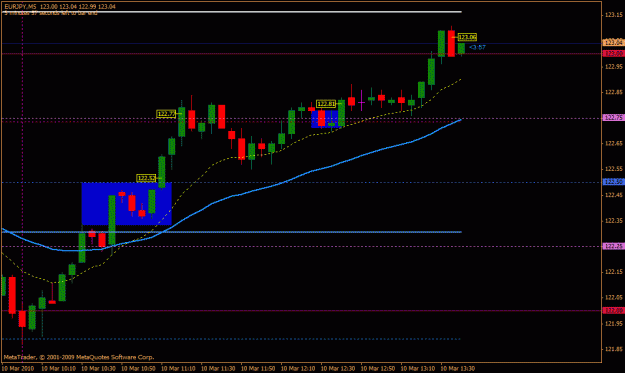
Task: Click the yellow 123.06 price label
Action: (467, 37)
